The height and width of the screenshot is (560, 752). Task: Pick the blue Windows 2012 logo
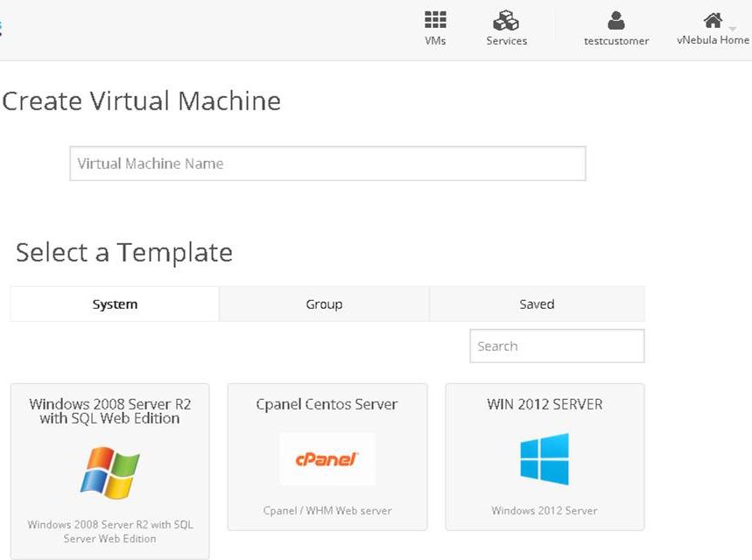[x=545, y=458]
